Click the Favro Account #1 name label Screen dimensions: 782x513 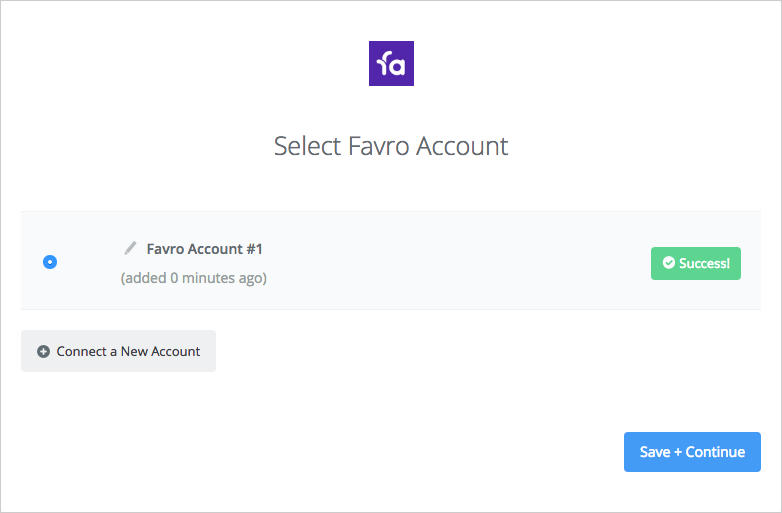204,249
